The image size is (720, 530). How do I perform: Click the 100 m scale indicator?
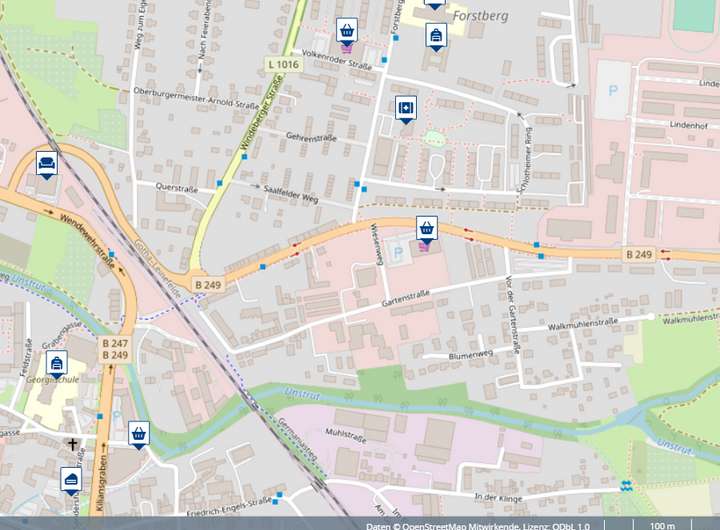[x=663, y=526]
